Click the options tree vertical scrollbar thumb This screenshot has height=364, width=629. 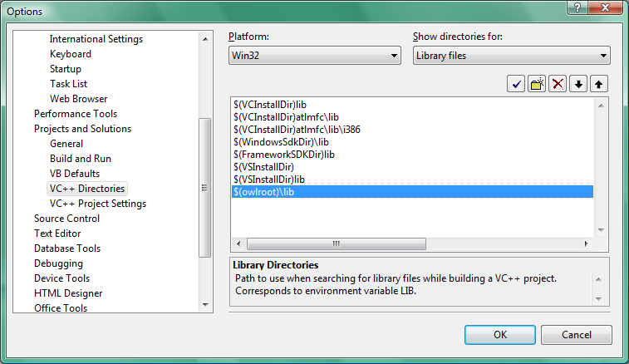coord(205,188)
